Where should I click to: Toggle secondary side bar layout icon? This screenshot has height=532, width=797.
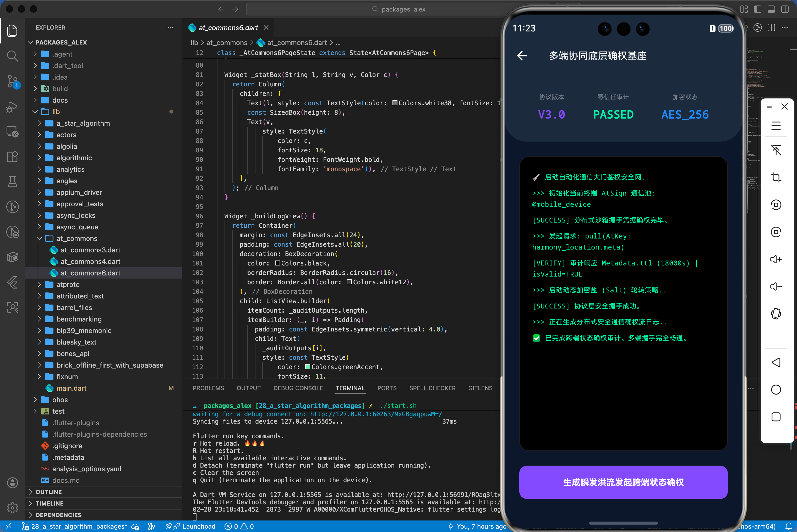click(x=785, y=9)
